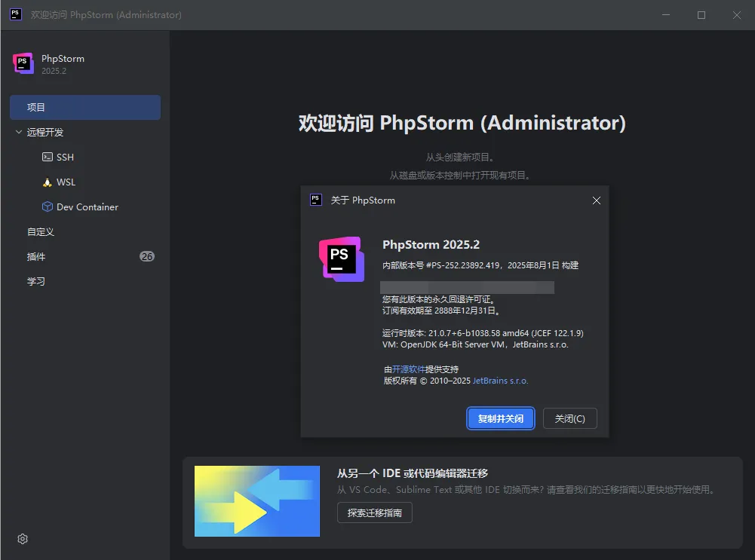The width and height of the screenshot is (755, 560).
Task: Select the 项目 sidebar item
Action: (x=84, y=108)
